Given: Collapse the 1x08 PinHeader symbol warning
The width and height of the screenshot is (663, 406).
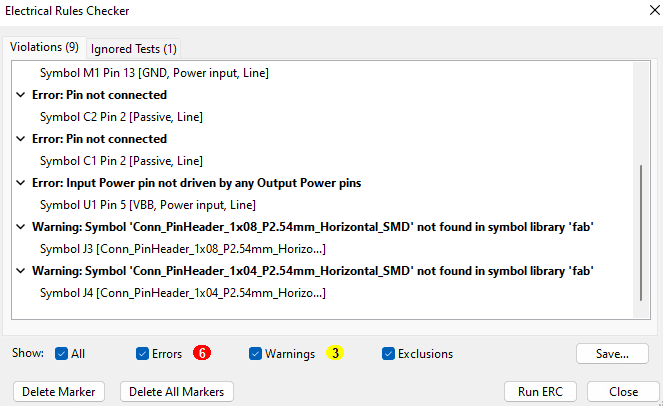Looking at the screenshot, I should [20, 227].
